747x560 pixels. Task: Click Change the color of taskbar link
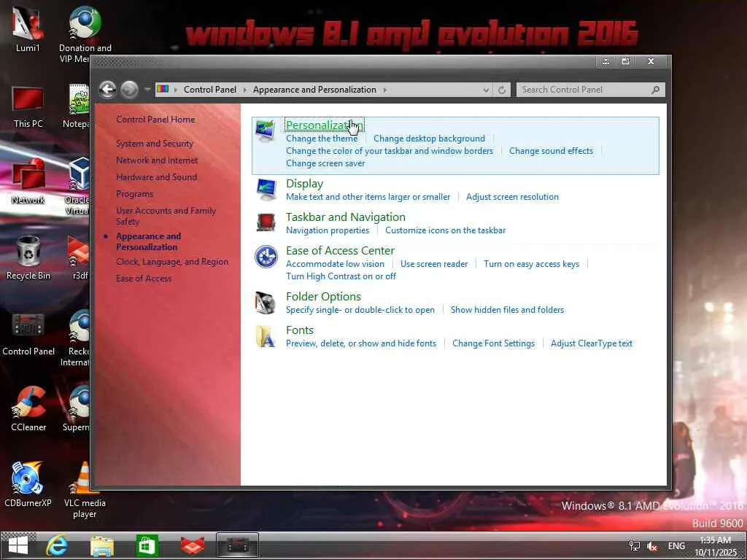[x=390, y=150]
